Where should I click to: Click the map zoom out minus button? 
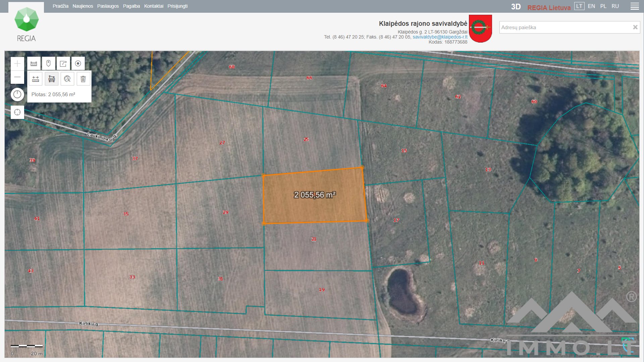(17, 77)
